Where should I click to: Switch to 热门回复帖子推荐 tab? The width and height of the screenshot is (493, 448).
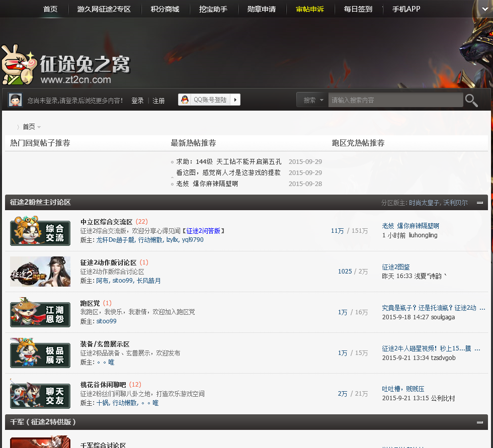[x=40, y=143]
